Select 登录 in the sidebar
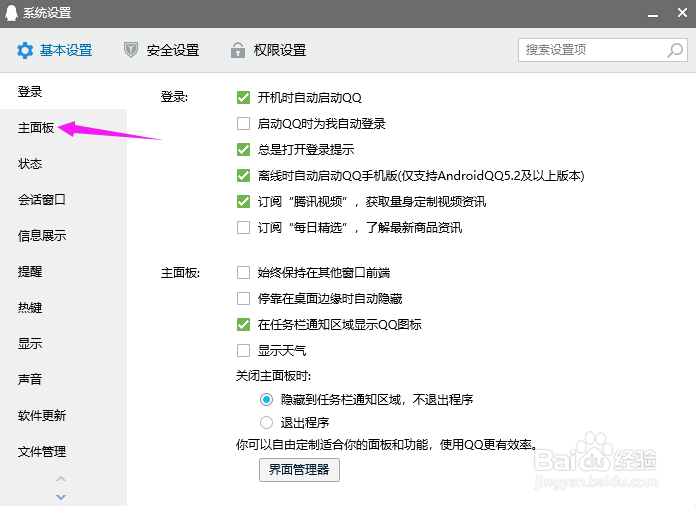 [x=63, y=91]
